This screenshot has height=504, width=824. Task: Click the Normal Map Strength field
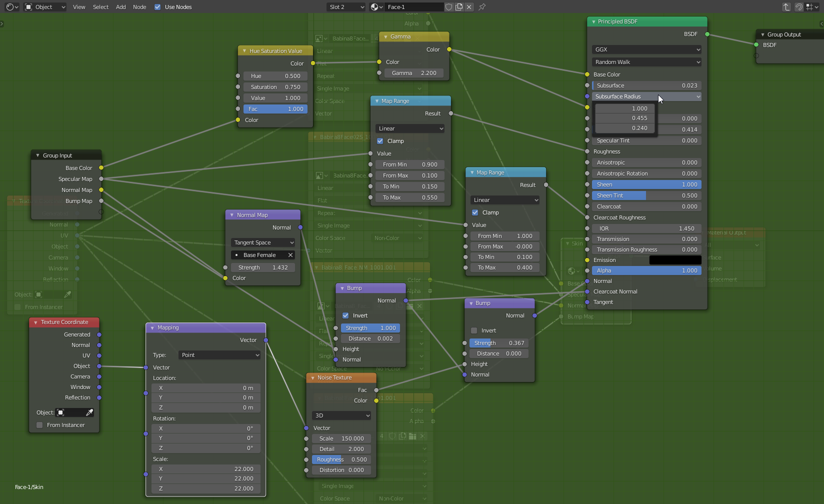[x=263, y=267]
